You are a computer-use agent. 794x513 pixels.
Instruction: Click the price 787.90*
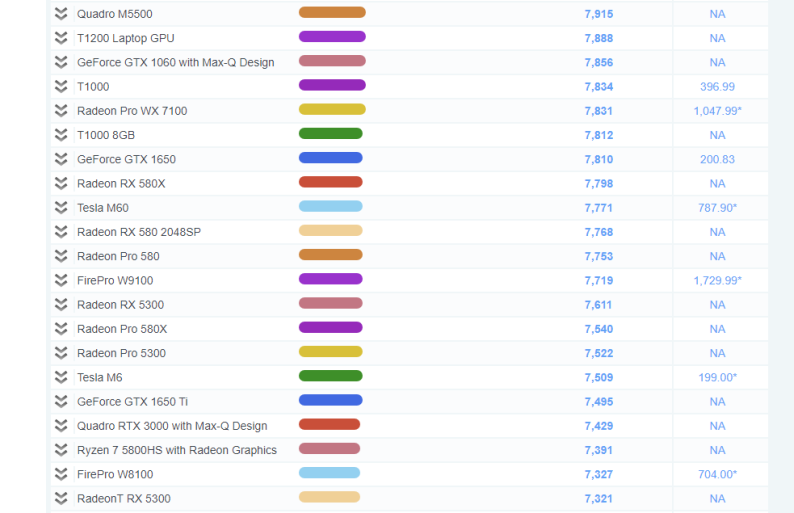[x=718, y=208]
